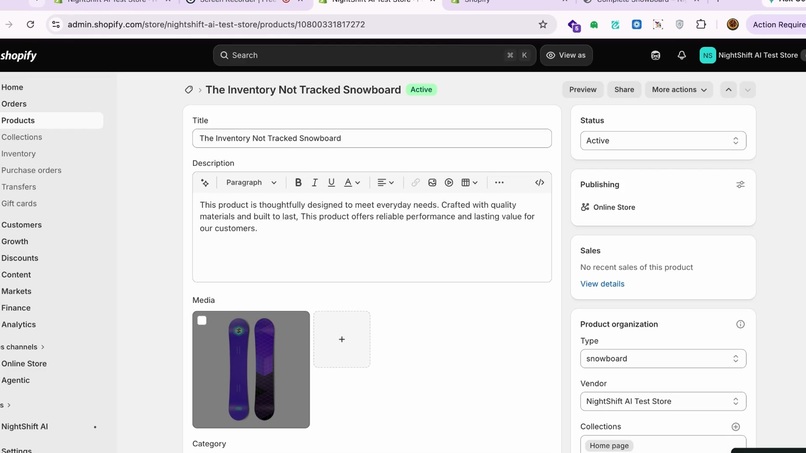The width and height of the screenshot is (806, 453).
Task: Open NightShift AI app in sidebar
Action: 25,427
